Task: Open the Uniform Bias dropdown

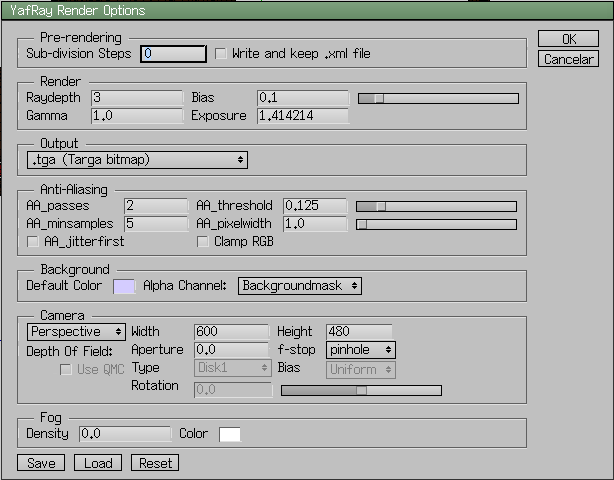Action: pyautogui.click(x=361, y=370)
